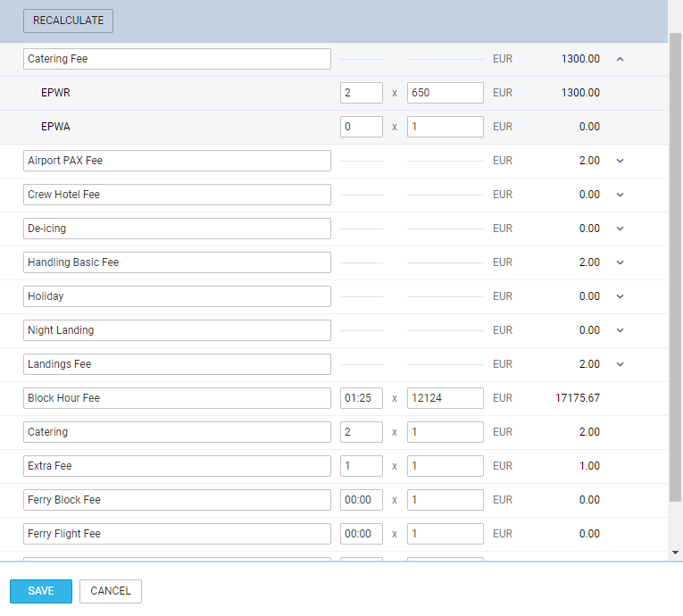The height and width of the screenshot is (616, 683).
Task: Focus the Extra Fee unit price field
Action: [x=446, y=467]
